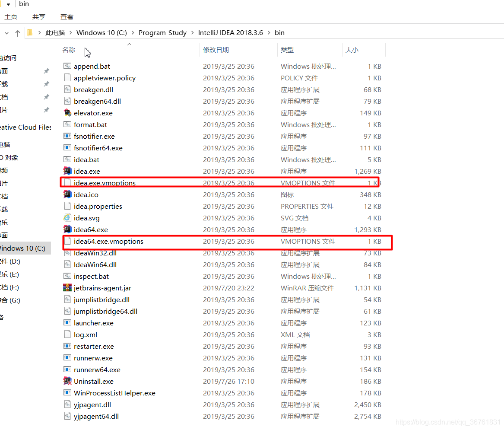The height and width of the screenshot is (430, 504).
Task: Click Windows 10 (C:) breadcrumb segment
Action: (101, 33)
